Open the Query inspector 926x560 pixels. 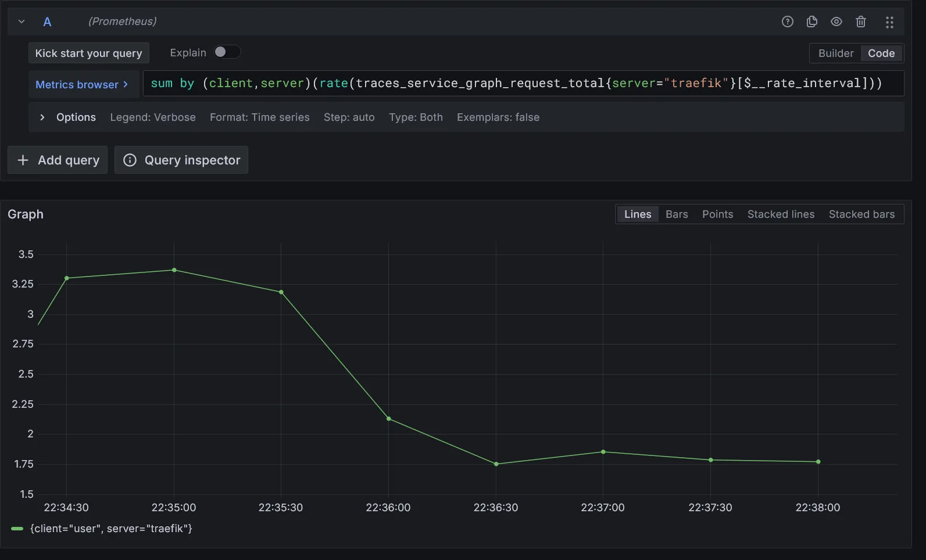pyautogui.click(x=181, y=160)
